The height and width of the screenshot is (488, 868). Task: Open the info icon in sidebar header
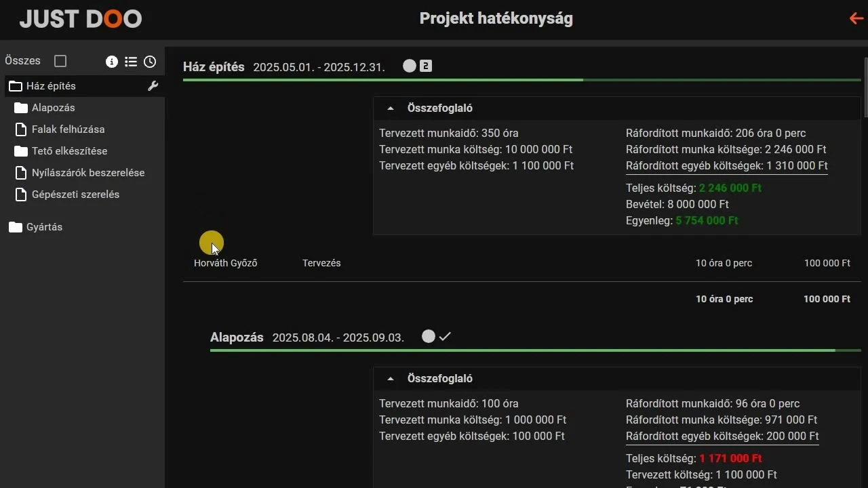pos(112,62)
